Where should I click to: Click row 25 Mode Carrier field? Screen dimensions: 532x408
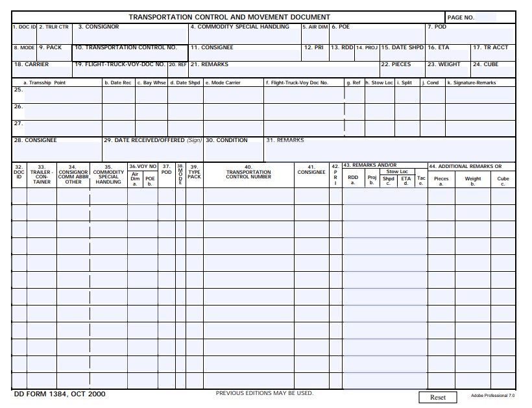pos(234,95)
